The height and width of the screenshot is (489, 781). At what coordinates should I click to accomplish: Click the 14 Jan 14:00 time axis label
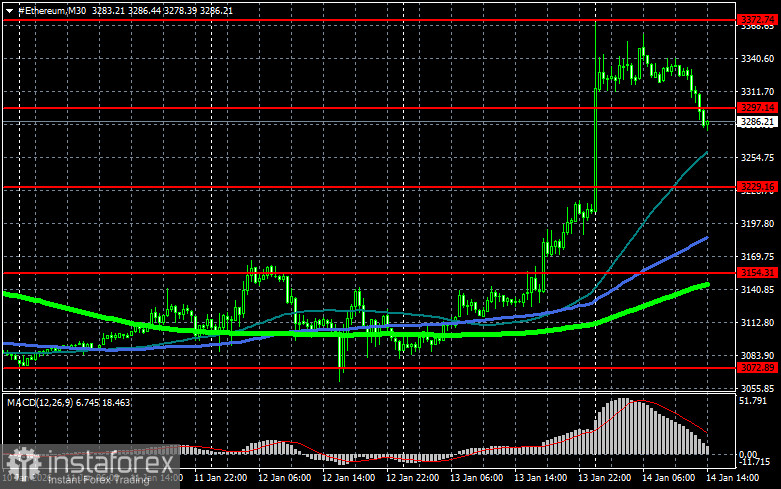click(x=733, y=478)
